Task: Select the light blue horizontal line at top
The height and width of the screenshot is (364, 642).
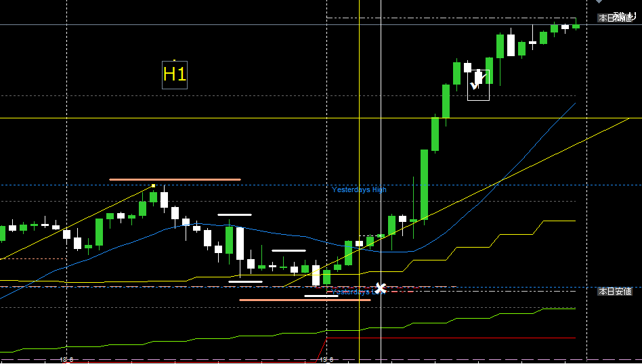Action: (x=203, y=25)
